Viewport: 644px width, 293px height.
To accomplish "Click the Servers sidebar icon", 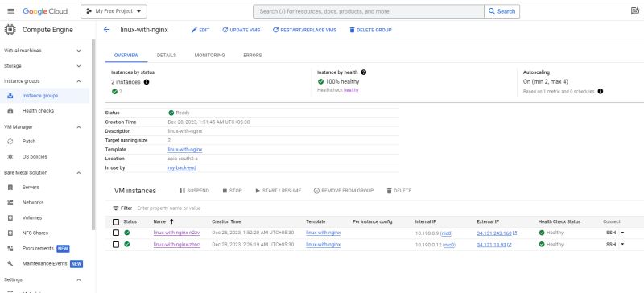I will click(10, 188).
